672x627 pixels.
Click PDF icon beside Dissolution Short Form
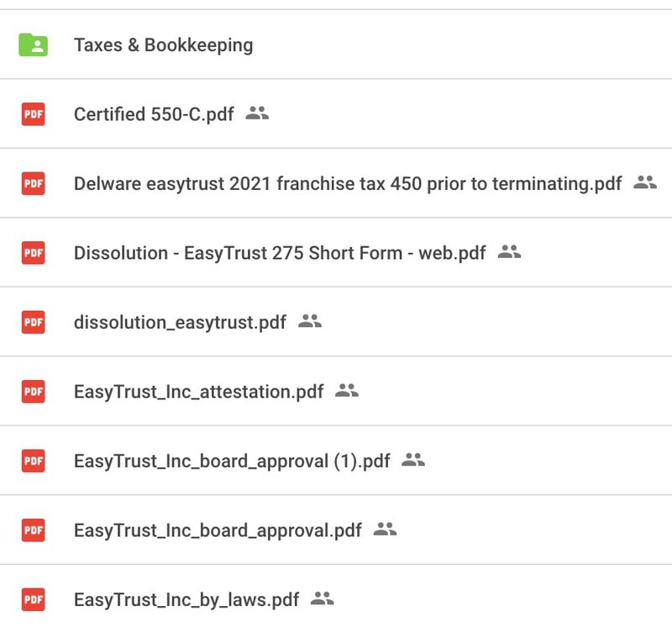click(33, 253)
